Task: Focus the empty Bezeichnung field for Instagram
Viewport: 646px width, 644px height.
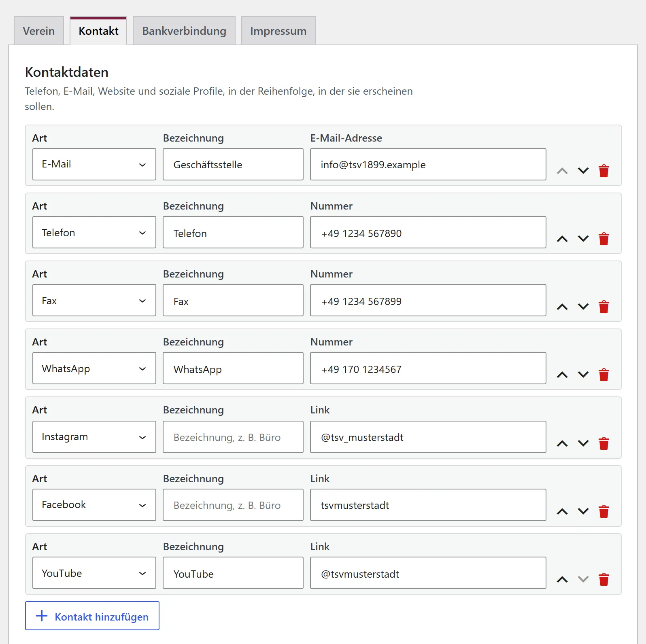Action: pyautogui.click(x=233, y=437)
